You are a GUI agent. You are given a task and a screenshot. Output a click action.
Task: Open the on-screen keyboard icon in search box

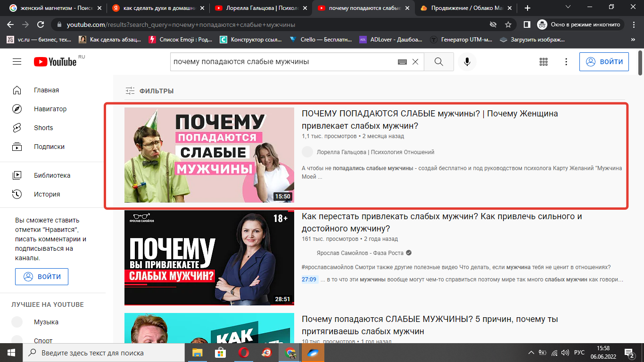click(x=402, y=62)
